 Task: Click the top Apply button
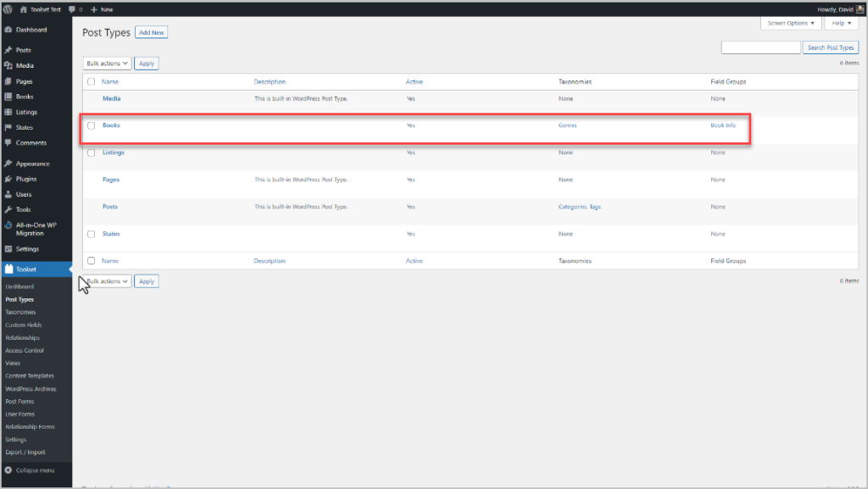(x=147, y=63)
